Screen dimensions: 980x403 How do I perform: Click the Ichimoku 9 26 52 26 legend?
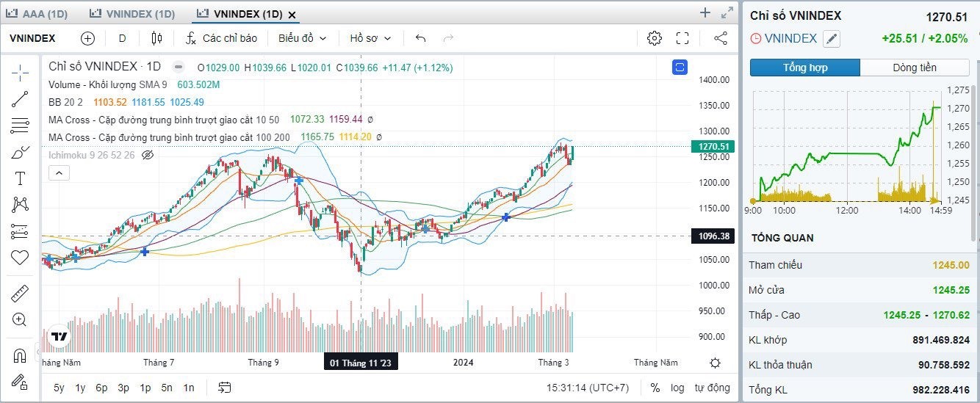[x=92, y=155]
